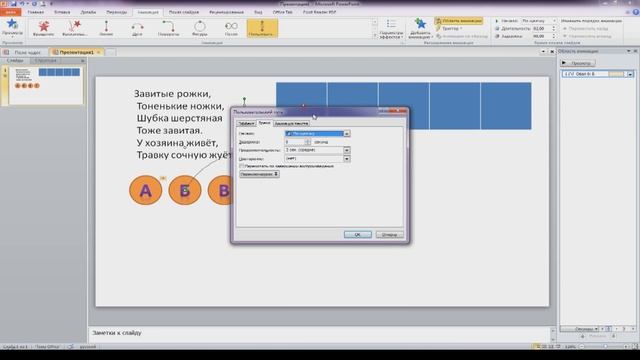Open the Home ribbon tab
Image resolution: width=640 pixels, height=360 pixels.
tap(36, 12)
